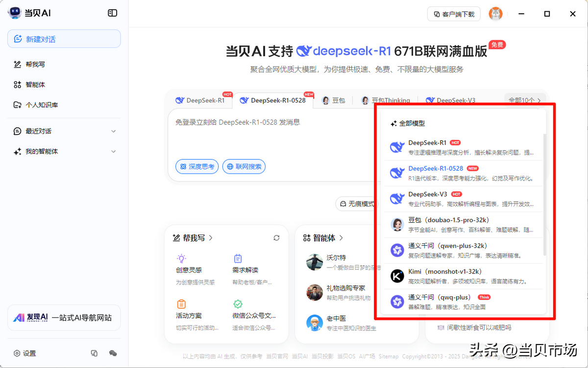588x368 pixels.
Task: Collapse the 全部10个 model dropdown
Action: click(x=525, y=100)
